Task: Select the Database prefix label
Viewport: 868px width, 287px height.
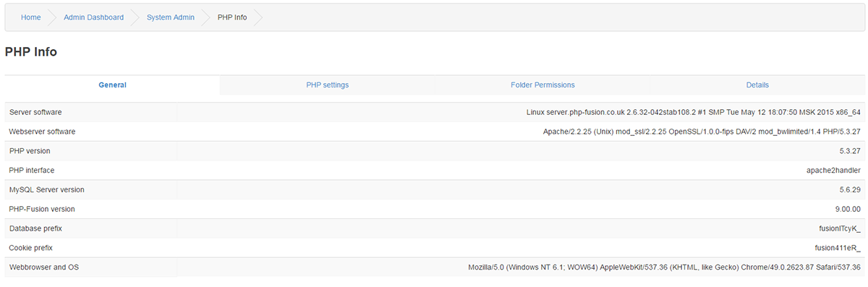Action: (35, 228)
